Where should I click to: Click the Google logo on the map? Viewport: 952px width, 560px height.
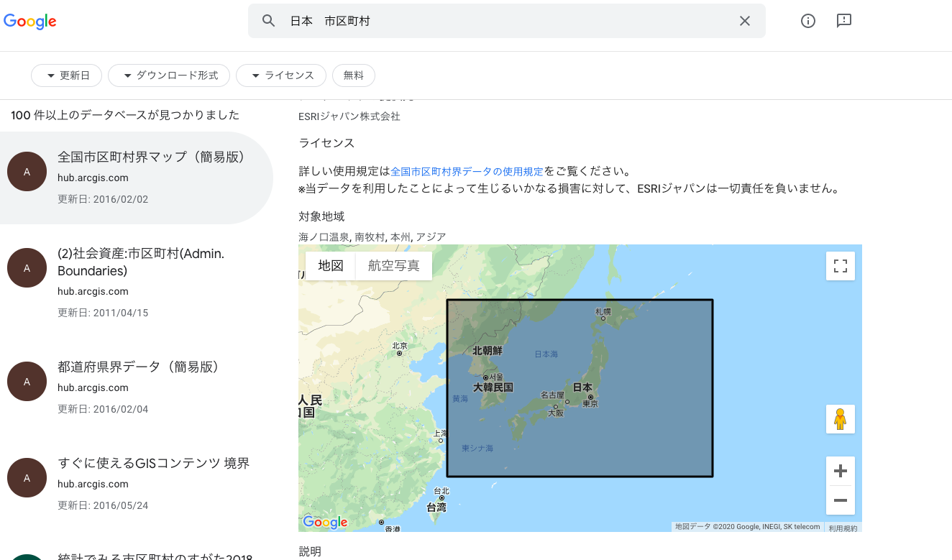(325, 523)
